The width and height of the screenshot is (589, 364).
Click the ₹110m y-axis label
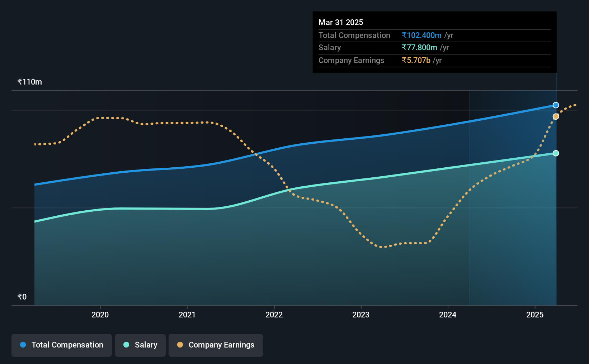pos(30,82)
